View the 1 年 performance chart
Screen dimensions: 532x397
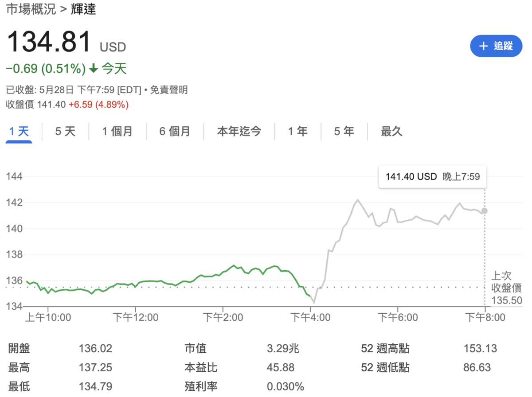click(x=297, y=131)
